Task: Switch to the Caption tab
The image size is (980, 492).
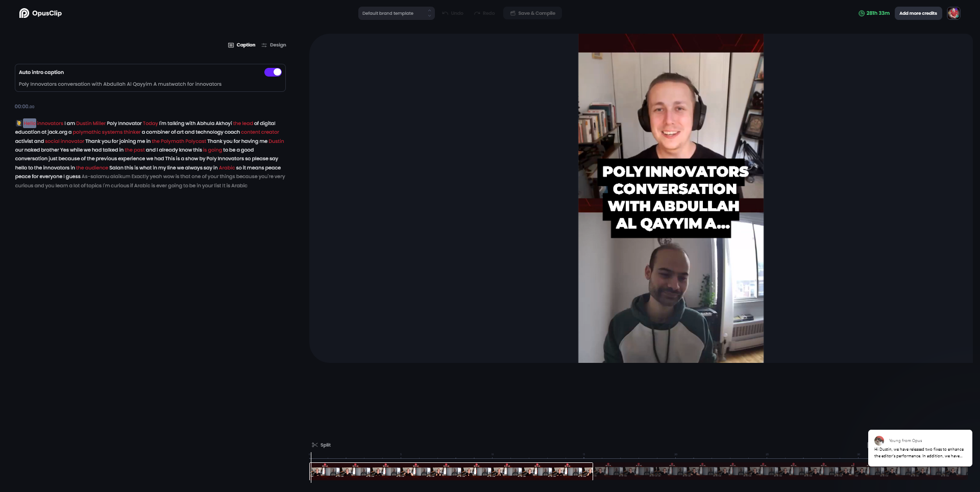Action: 241,45
